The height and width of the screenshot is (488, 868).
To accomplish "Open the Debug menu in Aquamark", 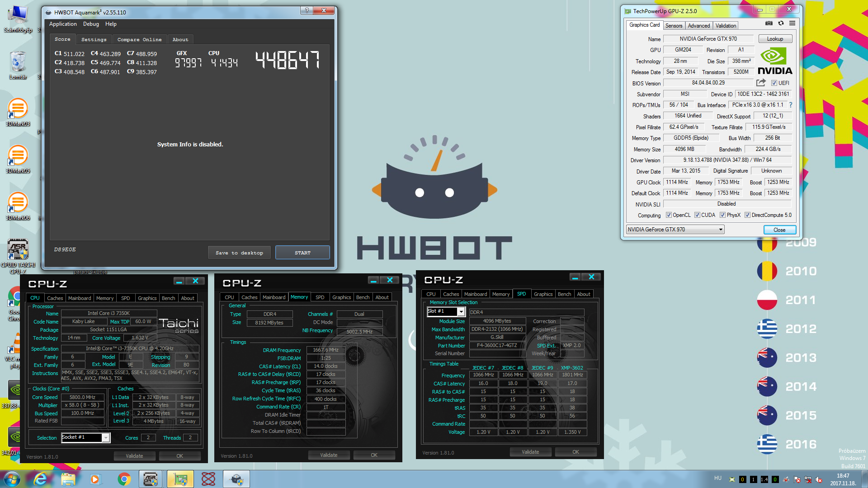I will 91,24.
